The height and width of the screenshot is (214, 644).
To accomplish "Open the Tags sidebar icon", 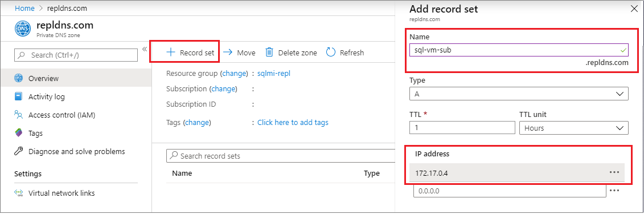I will point(18,133).
